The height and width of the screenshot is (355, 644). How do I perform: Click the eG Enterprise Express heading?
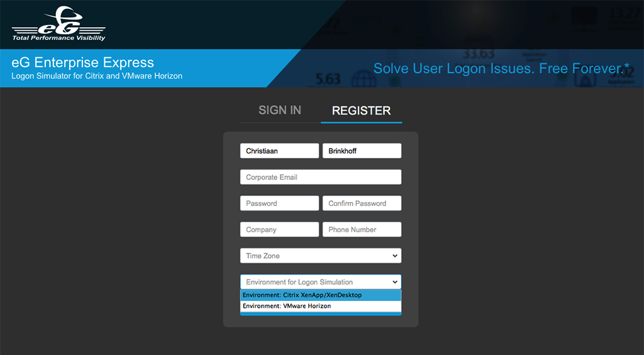pyautogui.click(x=82, y=62)
